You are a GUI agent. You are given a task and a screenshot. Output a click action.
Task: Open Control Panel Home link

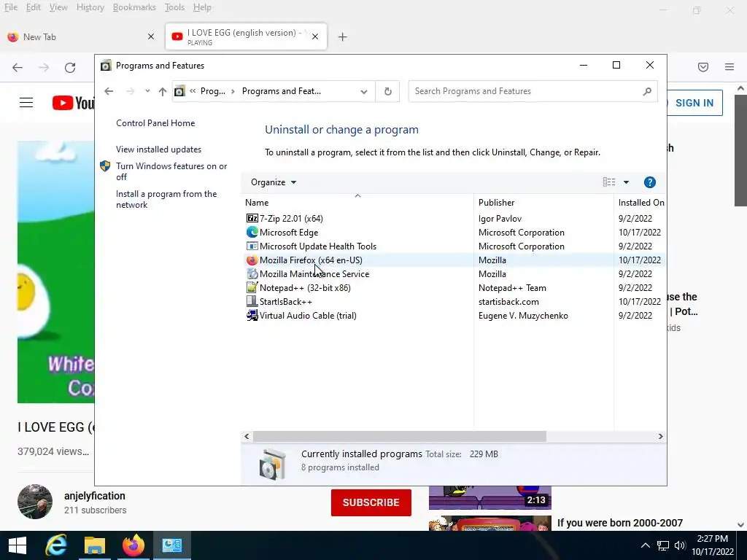pos(155,122)
